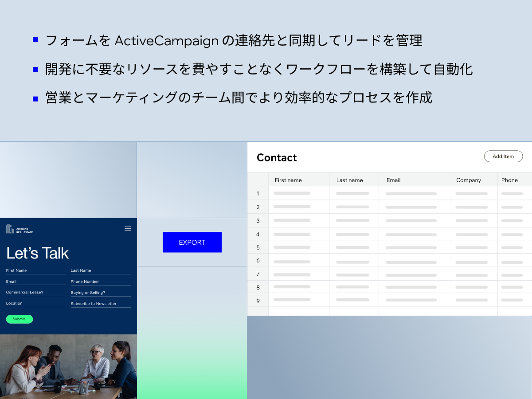The image size is (532, 399).
Task: Click the First Name form field
Action: (36, 271)
